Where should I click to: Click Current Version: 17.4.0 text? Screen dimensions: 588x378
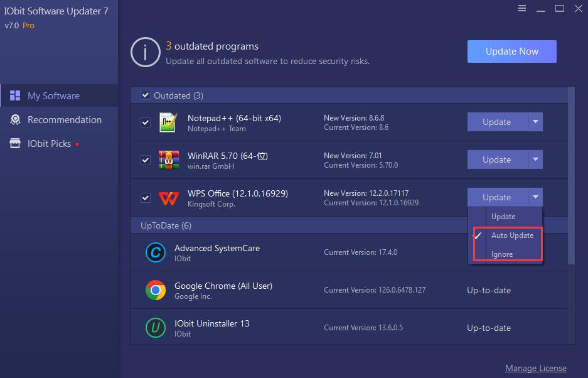(x=360, y=252)
